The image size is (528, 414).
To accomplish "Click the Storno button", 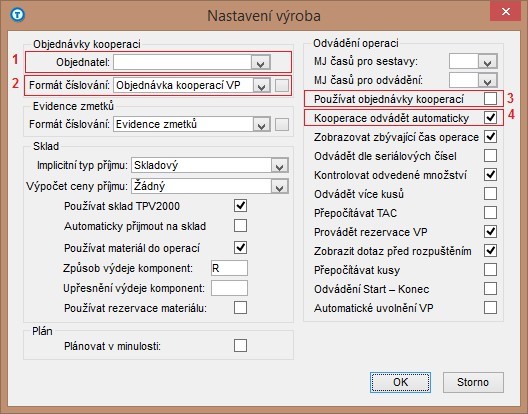I will pyautogui.click(x=473, y=382).
